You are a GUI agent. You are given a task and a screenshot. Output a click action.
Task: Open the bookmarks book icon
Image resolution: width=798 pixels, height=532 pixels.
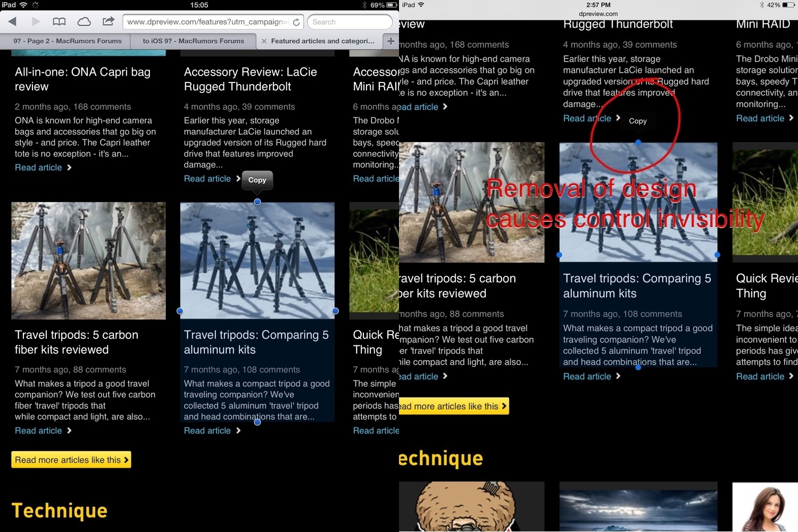tap(59, 22)
